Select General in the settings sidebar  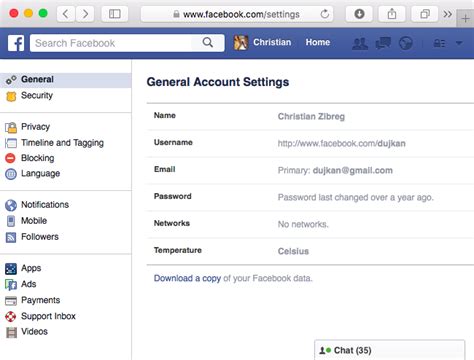[x=66, y=80]
